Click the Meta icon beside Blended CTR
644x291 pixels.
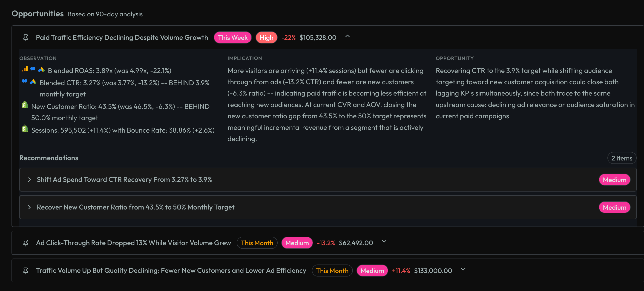click(25, 81)
